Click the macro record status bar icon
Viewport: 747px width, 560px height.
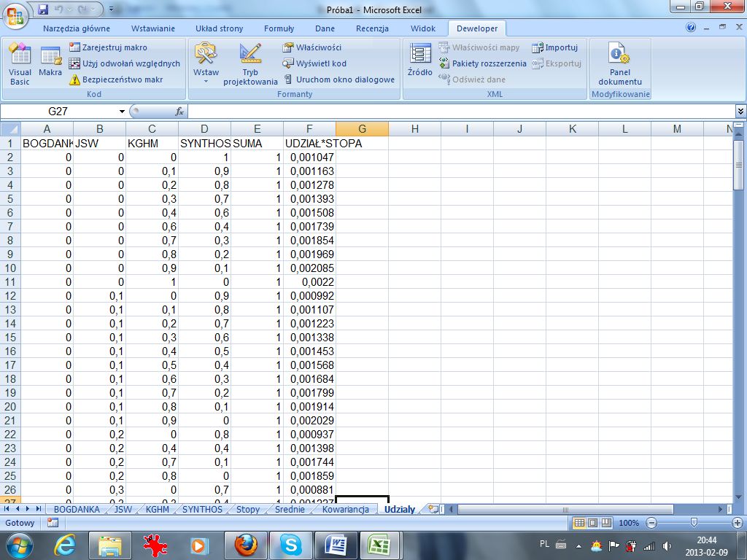[x=53, y=523]
